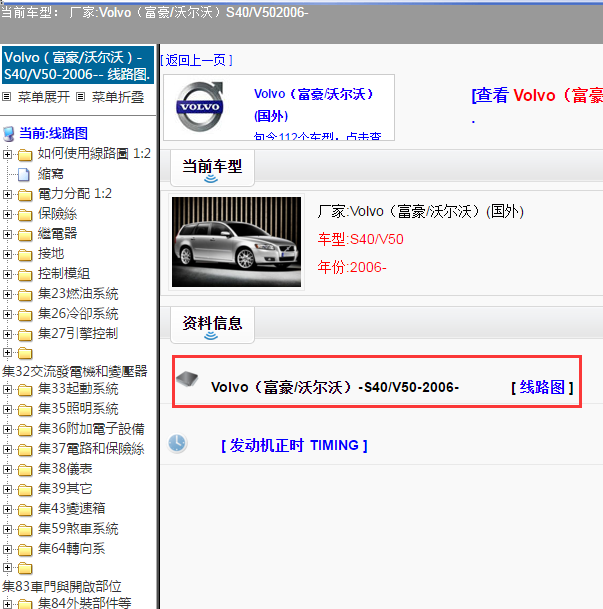
Task: Select the 集26冷卻系統 tree label
Action: pos(78,313)
